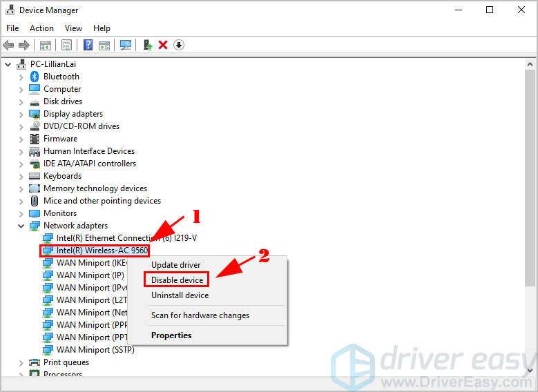Click the Firmware chip icon
Screen dimensions: 538x392
coord(35,139)
